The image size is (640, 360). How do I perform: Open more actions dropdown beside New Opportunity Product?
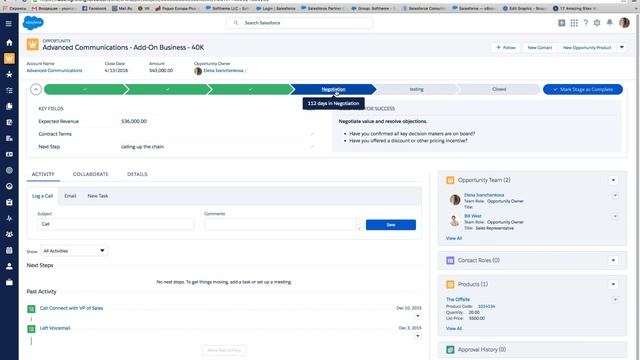coord(622,47)
